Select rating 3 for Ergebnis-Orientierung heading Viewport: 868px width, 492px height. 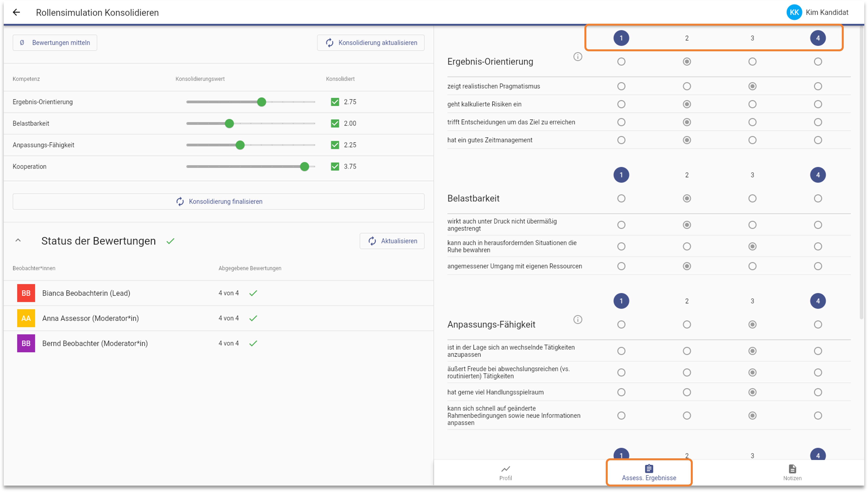[x=752, y=61]
